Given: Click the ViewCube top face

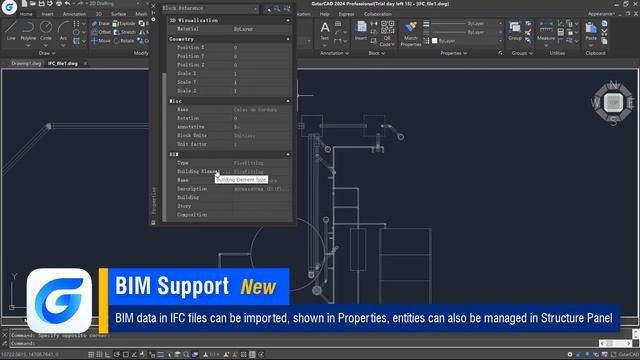Looking at the screenshot, I should 613,102.
